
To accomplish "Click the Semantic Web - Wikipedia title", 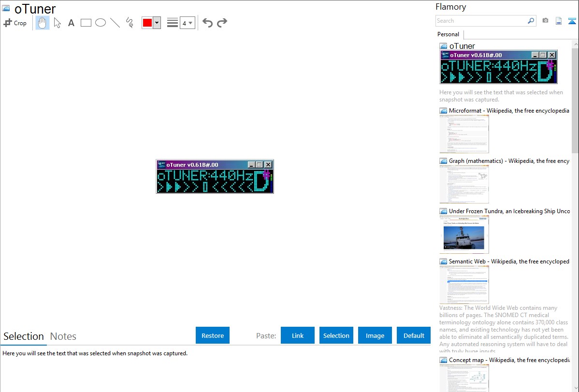I will click(509, 261).
